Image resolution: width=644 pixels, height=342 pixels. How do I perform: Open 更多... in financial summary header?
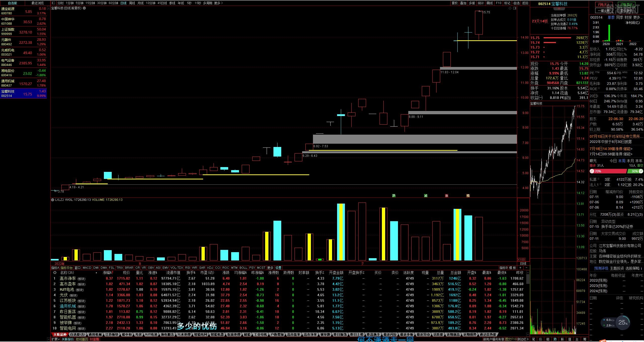click(x=638, y=17)
